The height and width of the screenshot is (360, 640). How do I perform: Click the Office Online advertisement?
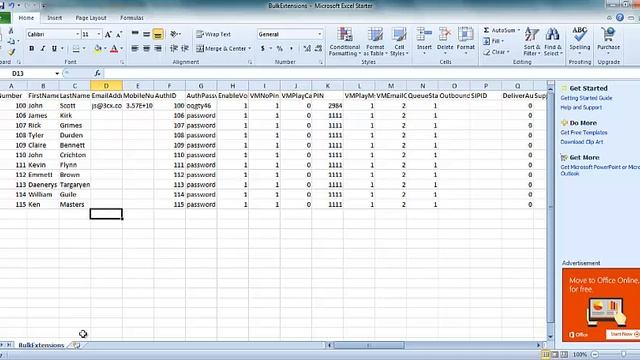pos(601,304)
